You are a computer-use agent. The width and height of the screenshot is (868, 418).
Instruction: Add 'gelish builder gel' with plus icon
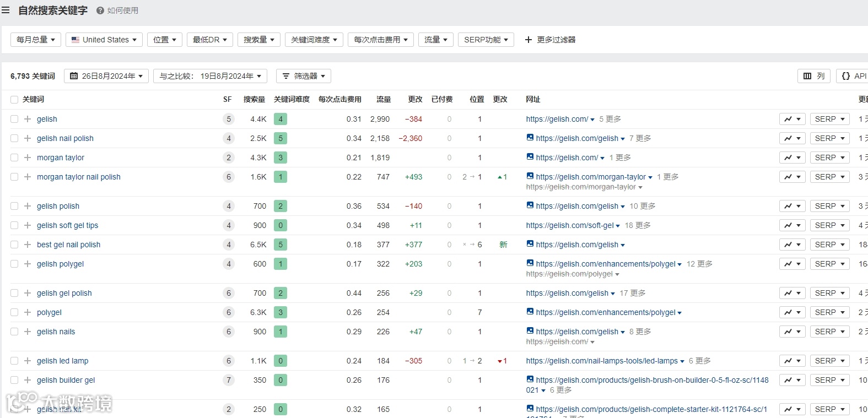pos(28,380)
